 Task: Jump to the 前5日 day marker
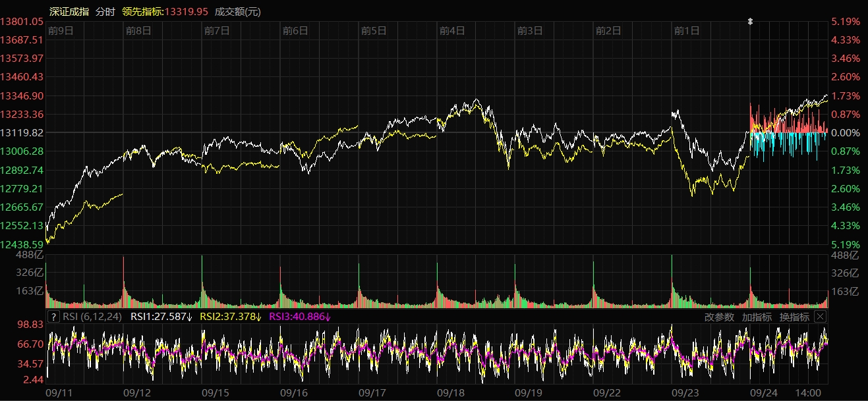[x=374, y=30]
